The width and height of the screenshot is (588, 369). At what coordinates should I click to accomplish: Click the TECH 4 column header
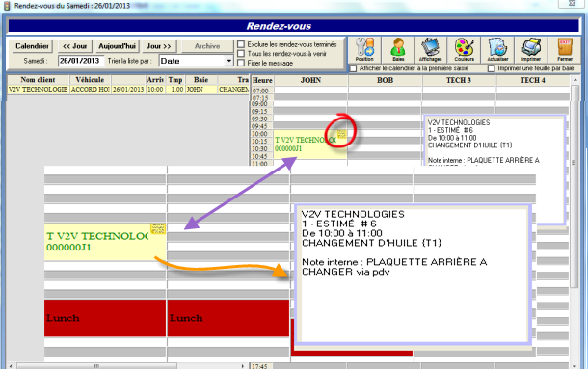[x=532, y=80]
